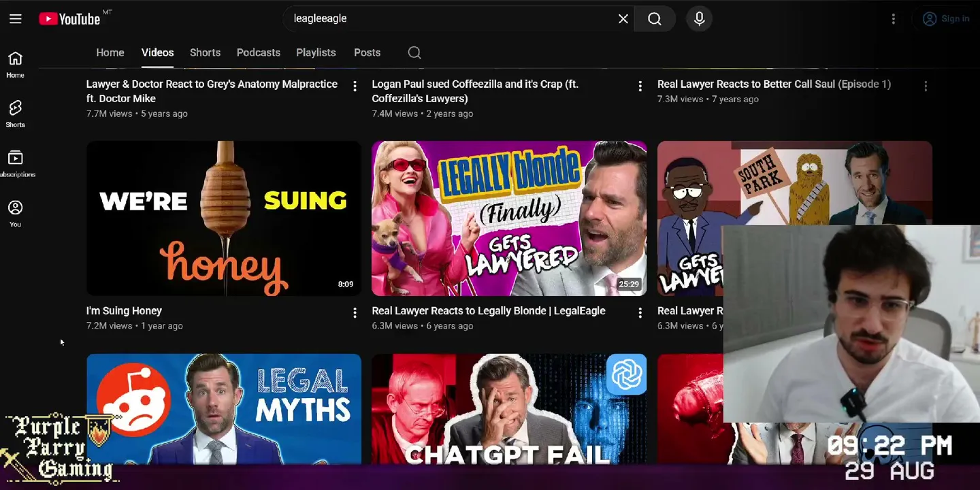The width and height of the screenshot is (980, 490).
Task: Open the Better Call Saul (Episode 1) title
Action: (x=774, y=84)
